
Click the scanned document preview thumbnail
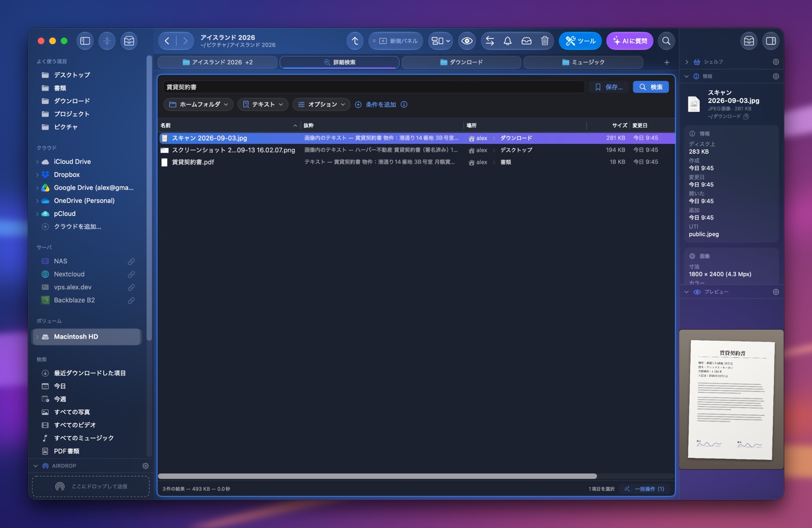point(731,400)
